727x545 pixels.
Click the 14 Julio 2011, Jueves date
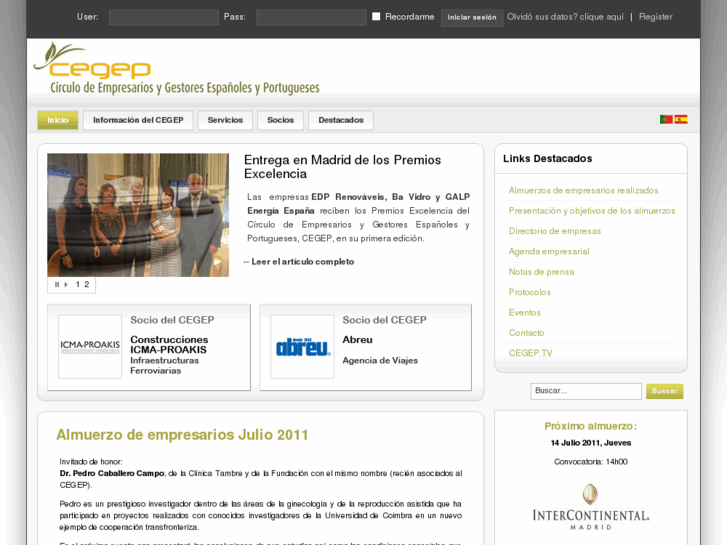coord(591,443)
